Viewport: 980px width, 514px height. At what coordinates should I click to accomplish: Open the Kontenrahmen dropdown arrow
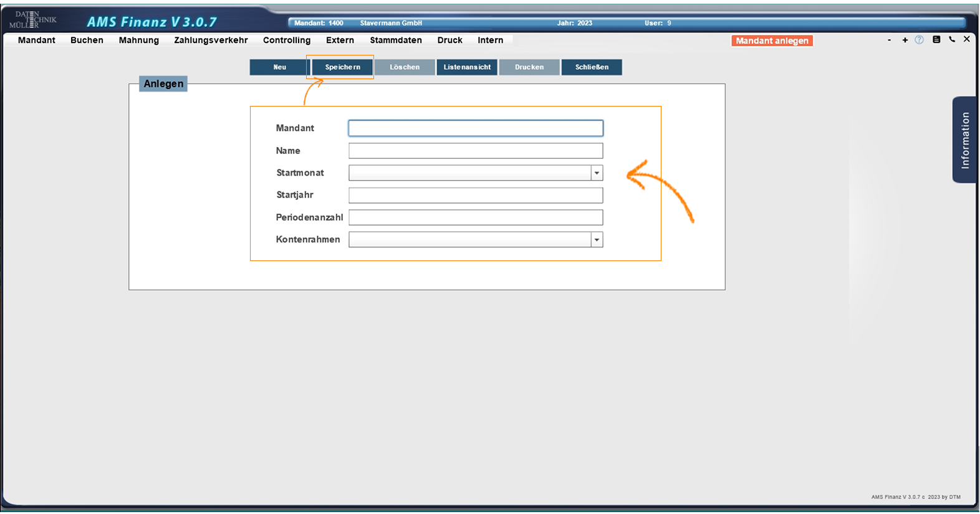click(x=597, y=240)
